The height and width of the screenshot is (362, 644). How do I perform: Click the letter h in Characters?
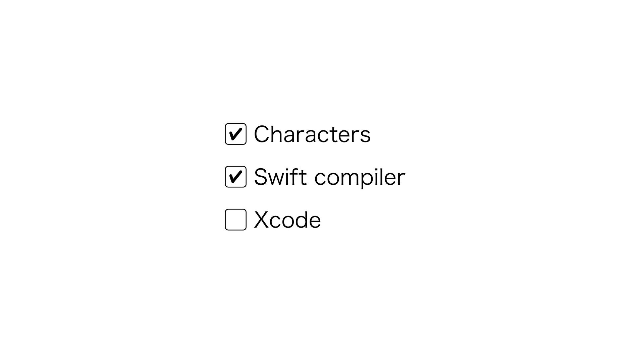click(x=279, y=133)
